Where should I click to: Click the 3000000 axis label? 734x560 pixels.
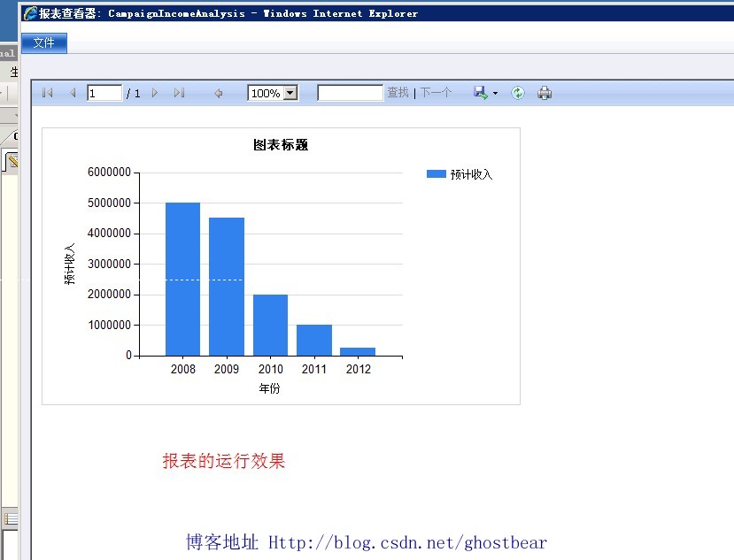click(109, 264)
